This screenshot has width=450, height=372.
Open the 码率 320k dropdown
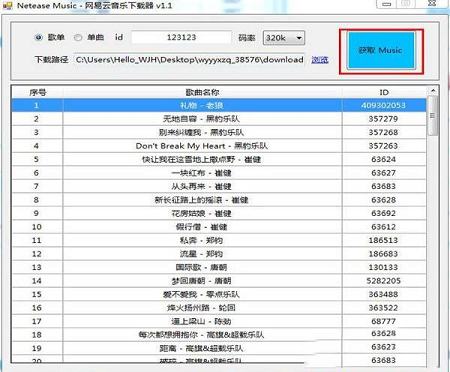284,38
